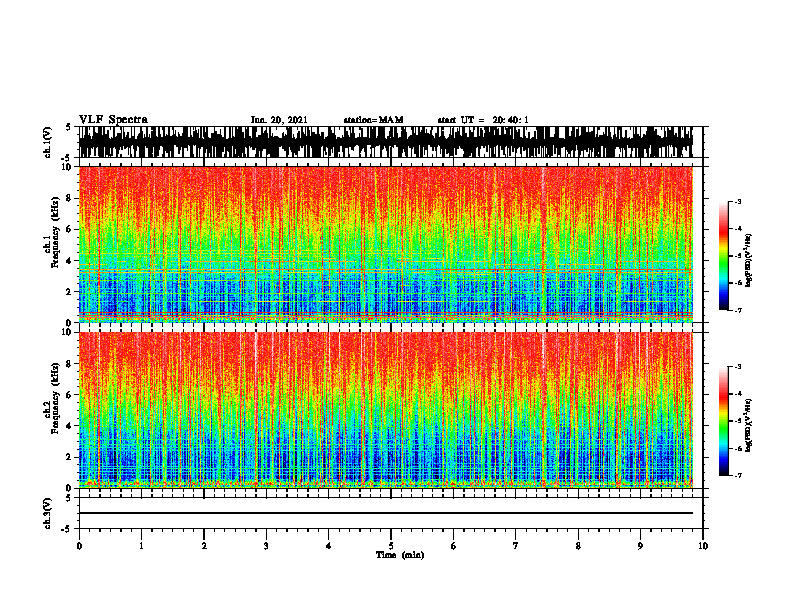Click the "10" frequency tick of ch.2 spectrogram
Viewport: 792px width, 612px height.
click(x=67, y=332)
